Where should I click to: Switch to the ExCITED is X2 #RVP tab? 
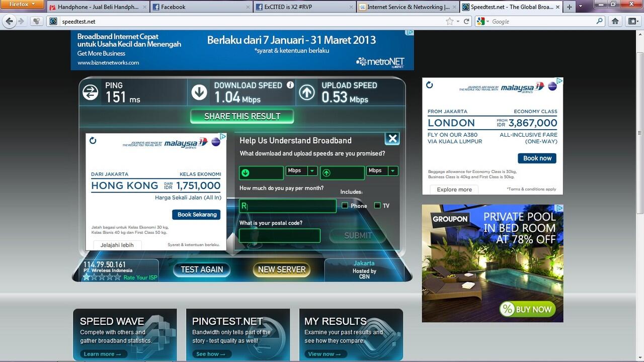point(303,7)
